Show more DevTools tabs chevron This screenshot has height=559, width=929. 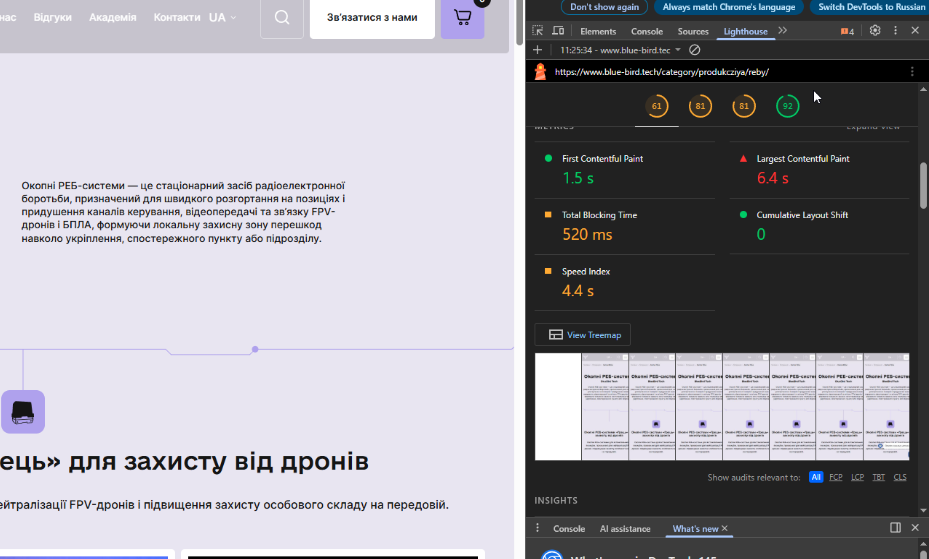coord(783,31)
